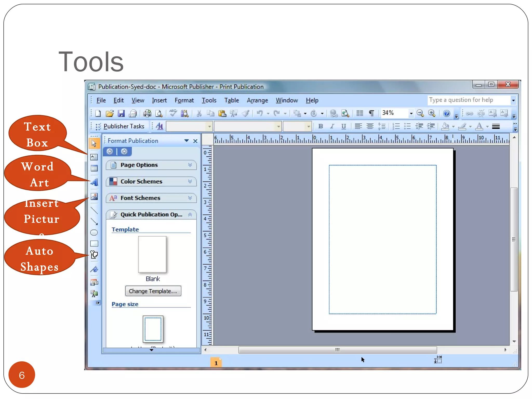
Task: Open the Format menu
Action: point(184,100)
